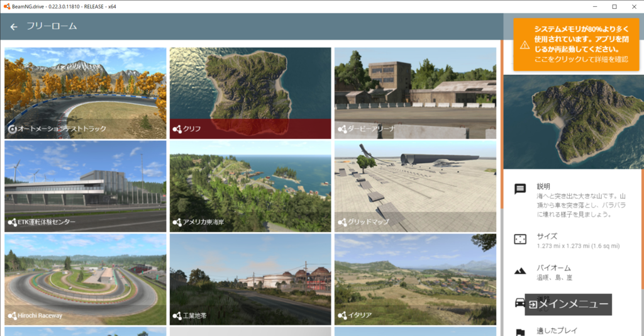
Task: Click the circular icon beside オートメーションテストトラック
Action: 13,129
